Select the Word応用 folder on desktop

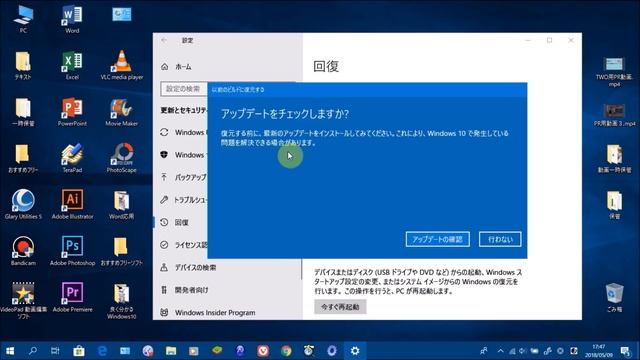click(122, 205)
